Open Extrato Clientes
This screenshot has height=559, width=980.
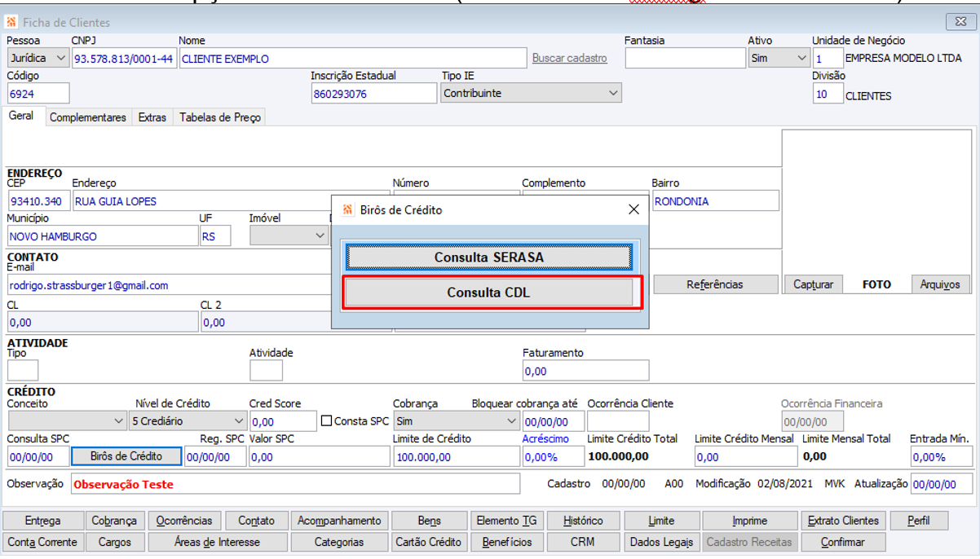pos(843,521)
